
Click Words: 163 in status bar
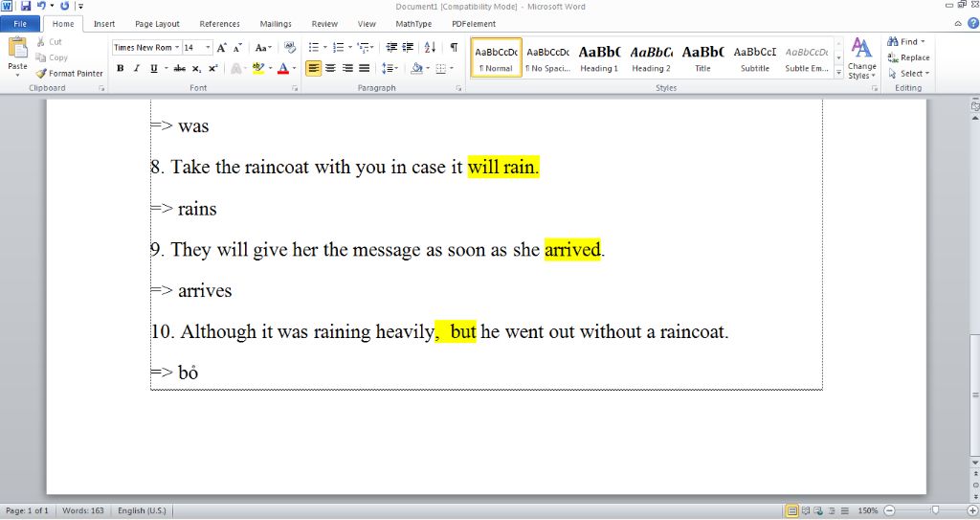(x=83, y=510)
